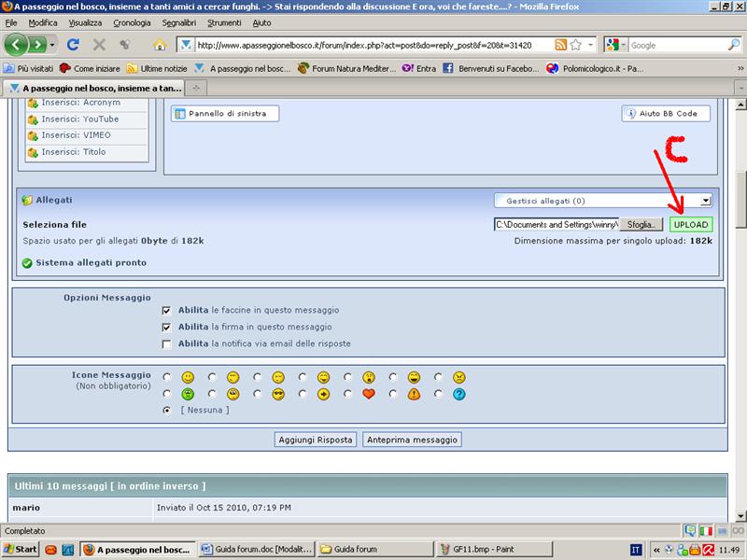Screen dimensions: 747x560
Task: Toggle 'Abilita le faccine' checkbox
Action: (x=166, y=310)
